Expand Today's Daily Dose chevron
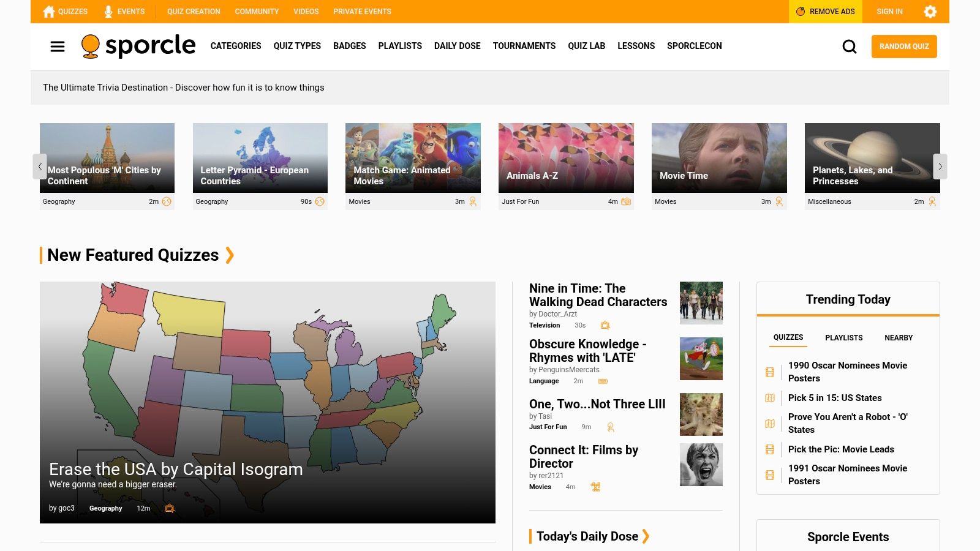Viewport: 980px width, 551px height. [x=646, y=536]
